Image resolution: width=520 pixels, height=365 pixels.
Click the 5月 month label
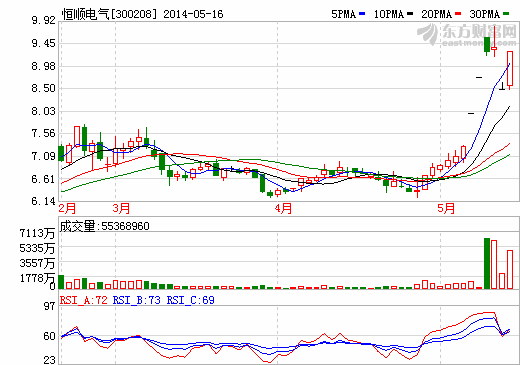446,208
